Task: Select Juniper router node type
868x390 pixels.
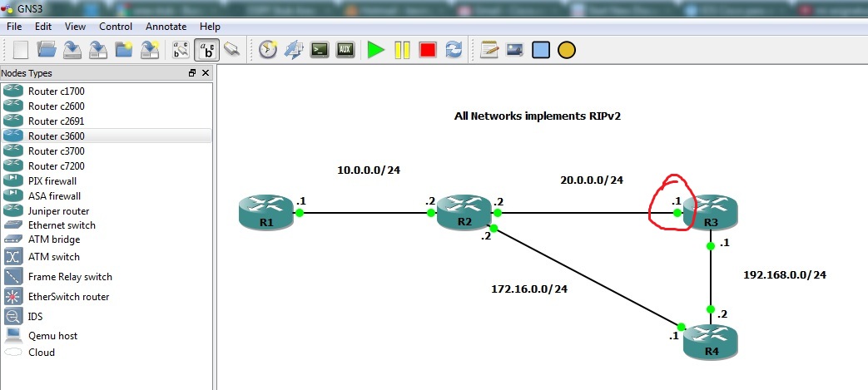Action: pyautogui.click(x=107, y=210)
